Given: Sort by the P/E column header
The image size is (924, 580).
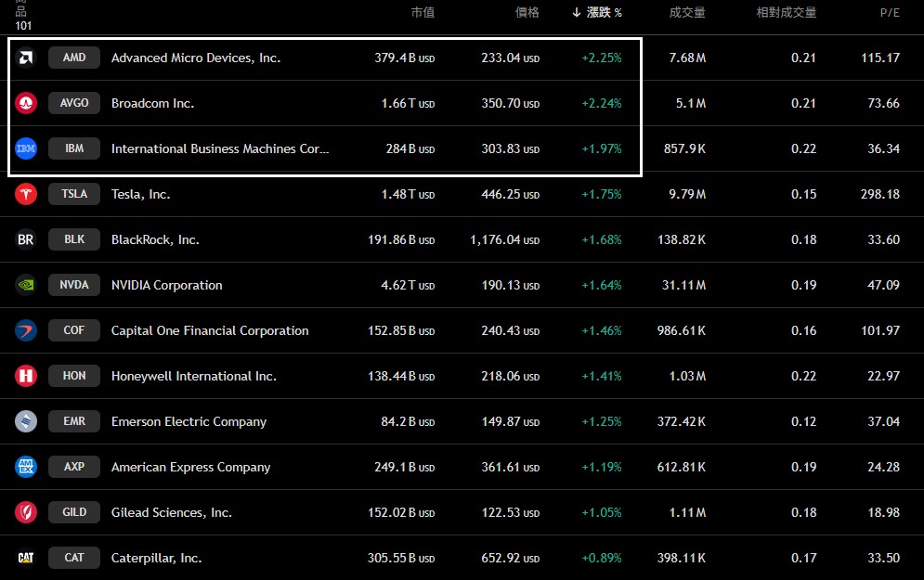Looking at the screenshot, I should click(x=889, y=12).
